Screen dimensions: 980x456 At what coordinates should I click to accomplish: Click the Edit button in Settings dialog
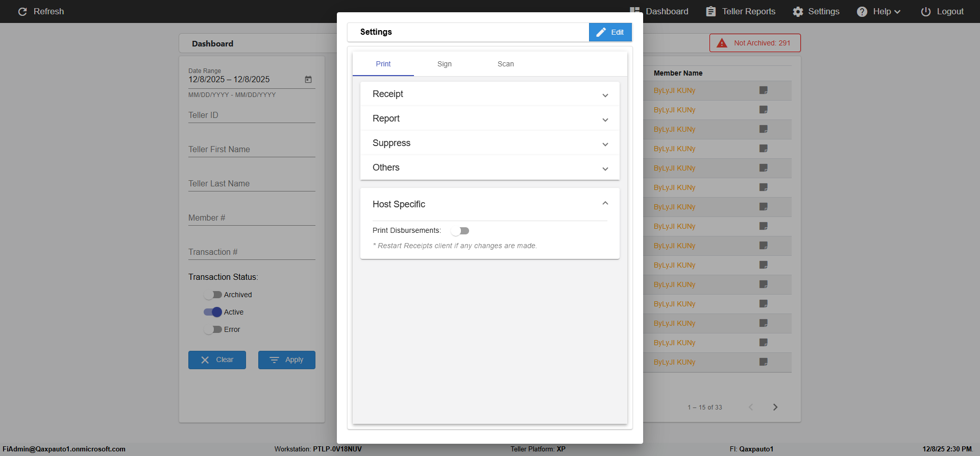610,32
